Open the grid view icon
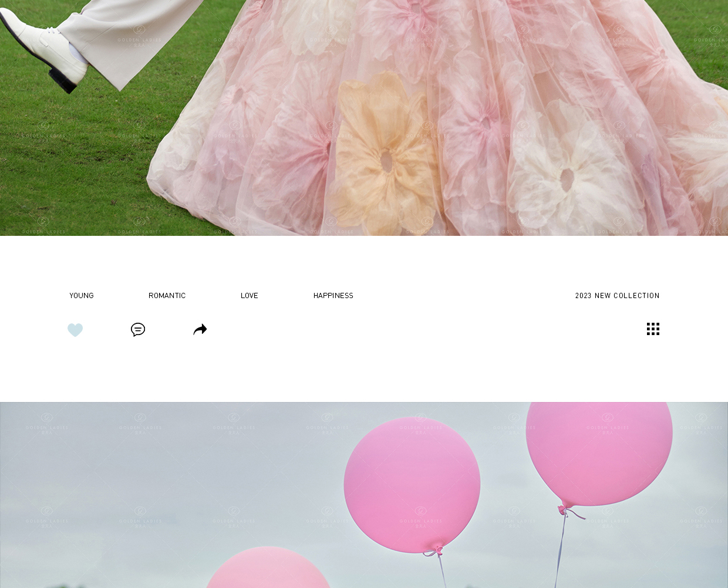 653,329
